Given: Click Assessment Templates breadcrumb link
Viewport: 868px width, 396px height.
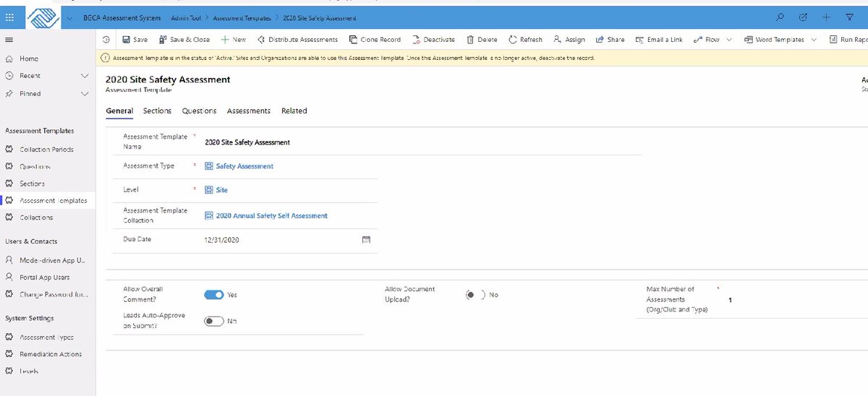Looking at the screenshot, I should coord(242,17).
